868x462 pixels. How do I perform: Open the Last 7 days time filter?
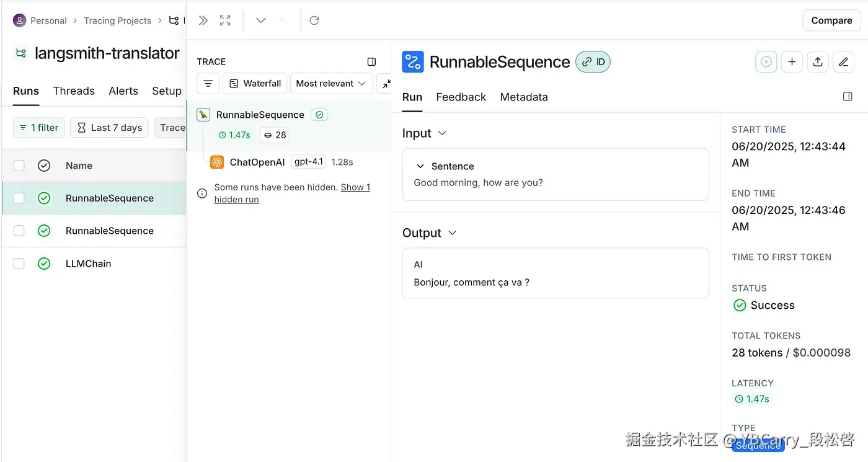109,128
